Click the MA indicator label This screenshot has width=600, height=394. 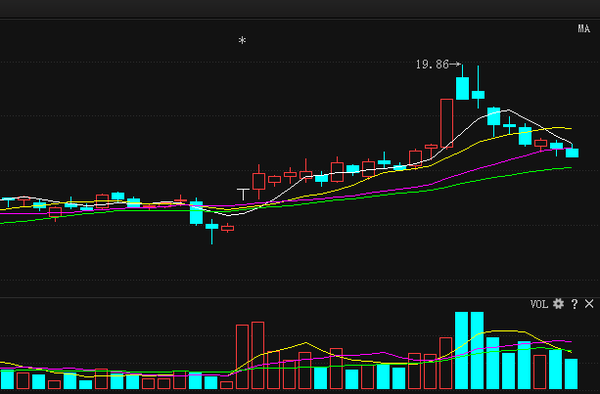(x=584, y=29)
